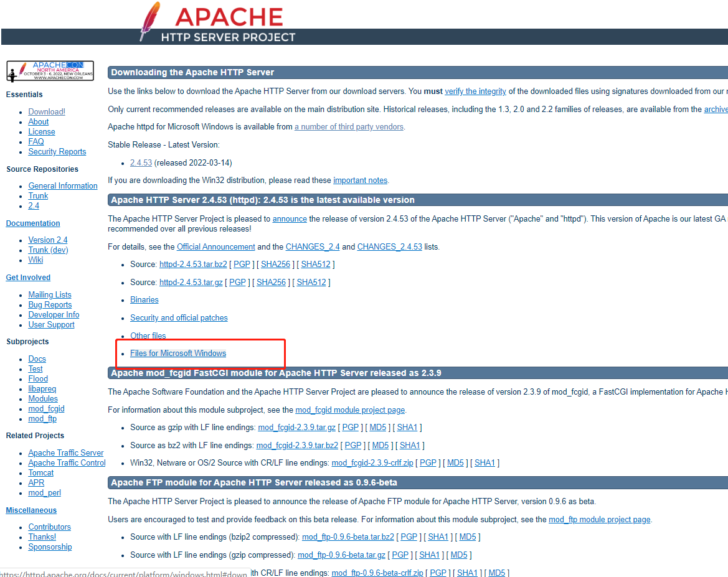The image size is (728, 577).
Task: Open the Get Involved heading link
Action: pyautogui.click(x=28, y=278)
